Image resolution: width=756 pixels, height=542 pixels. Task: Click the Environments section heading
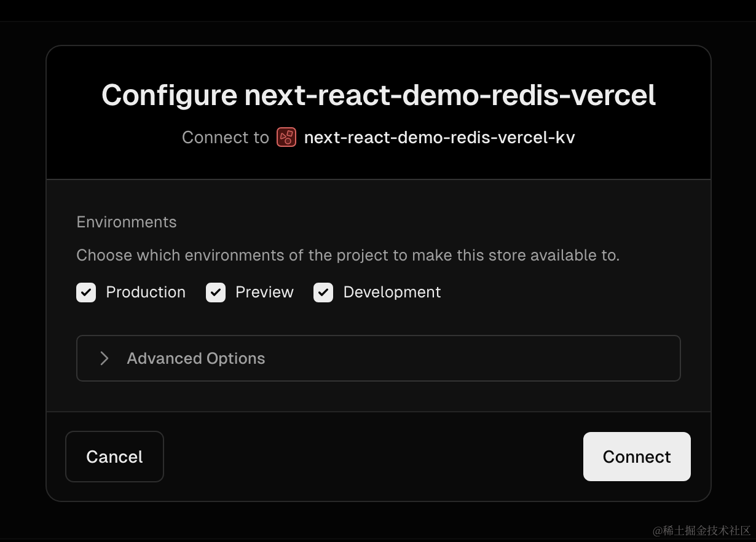click(127, 222)
